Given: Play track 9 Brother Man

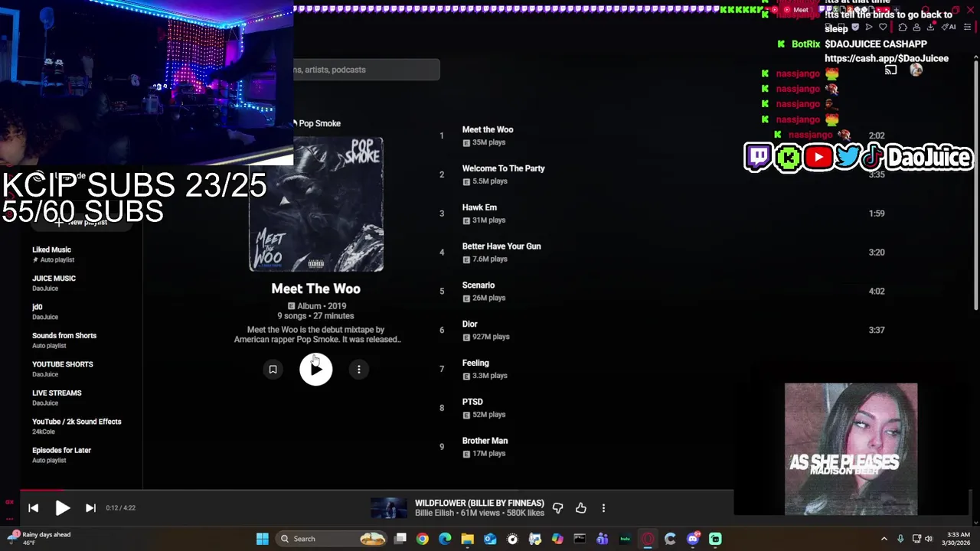Looking at the screenshot, I should (485, 441).
